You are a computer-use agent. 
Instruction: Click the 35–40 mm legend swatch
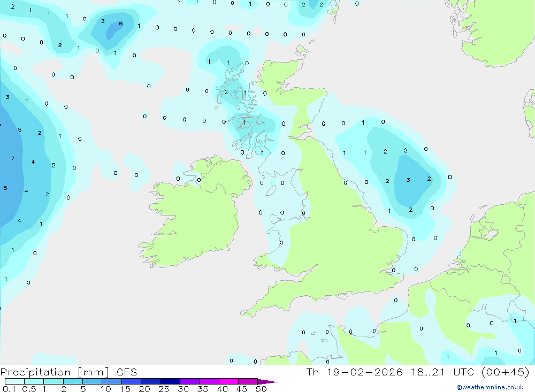click(209, 381)
